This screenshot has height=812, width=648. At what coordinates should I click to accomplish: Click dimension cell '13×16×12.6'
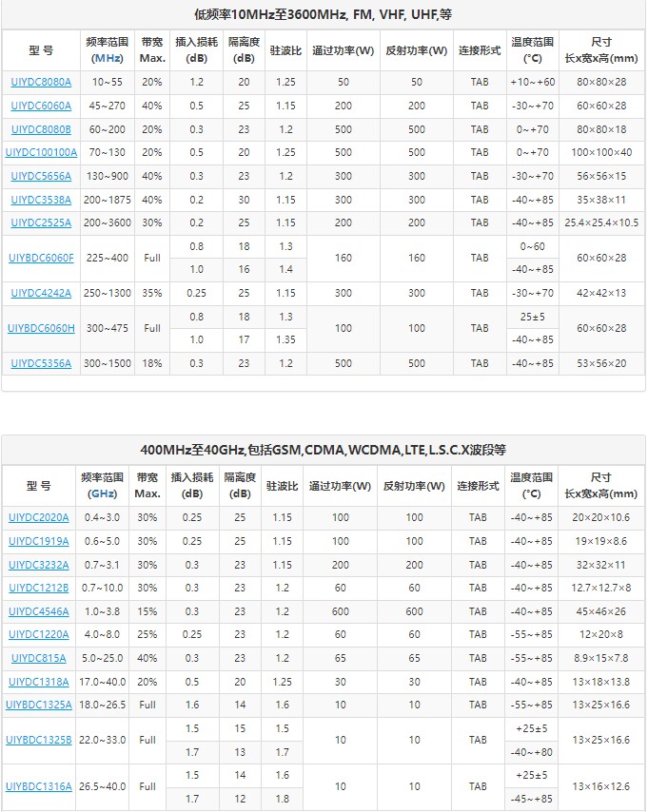point(600,786)
